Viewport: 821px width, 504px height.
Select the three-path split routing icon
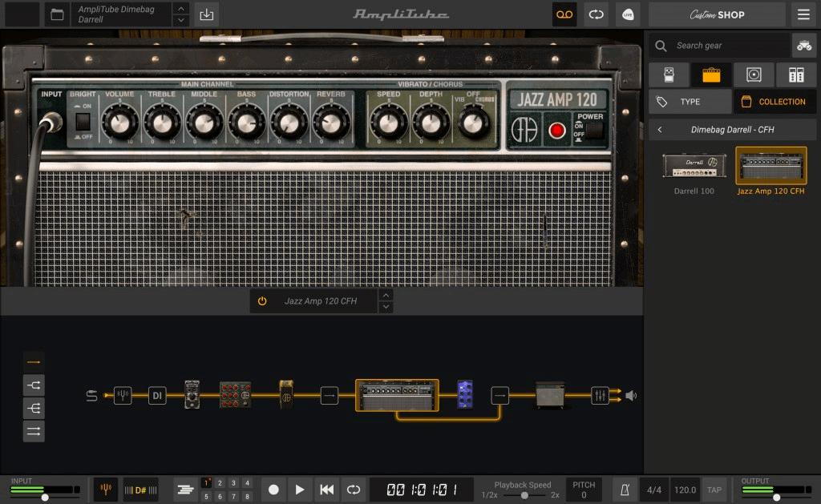click(34, 408)
